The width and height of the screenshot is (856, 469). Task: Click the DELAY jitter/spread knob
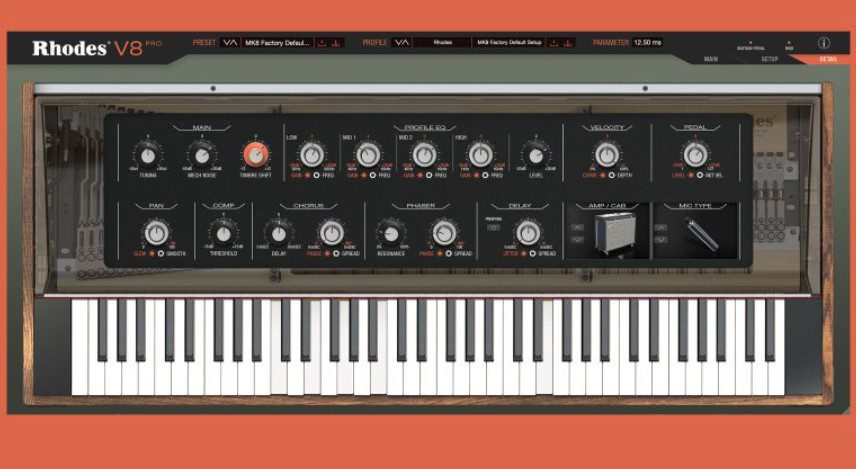click(528, 233)
